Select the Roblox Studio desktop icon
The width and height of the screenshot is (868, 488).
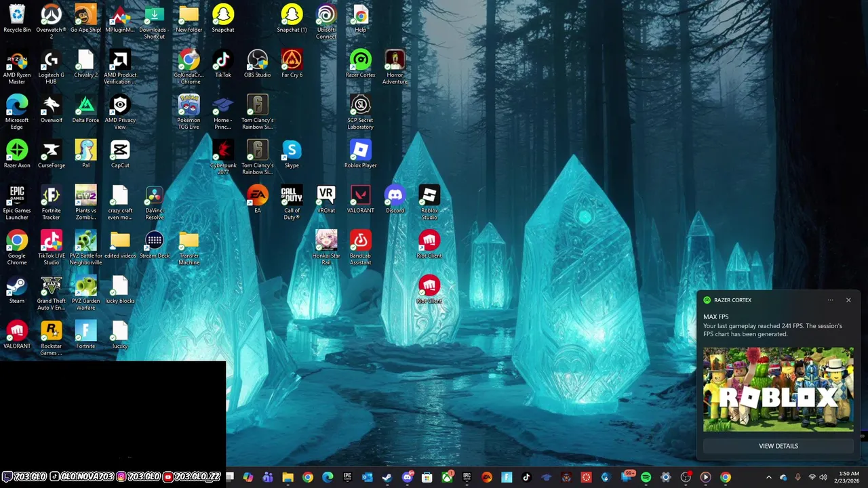pyautogui.click(x=429, y=203)
